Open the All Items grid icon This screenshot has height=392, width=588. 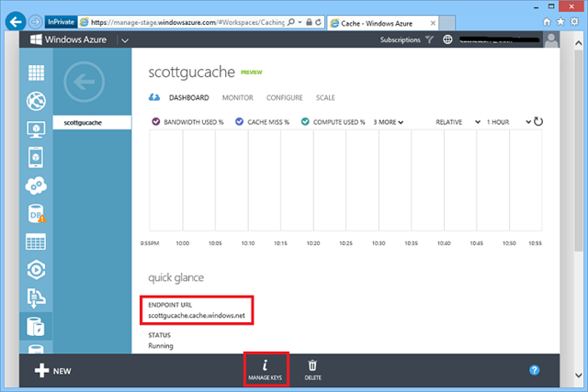[x=36, y=73]
